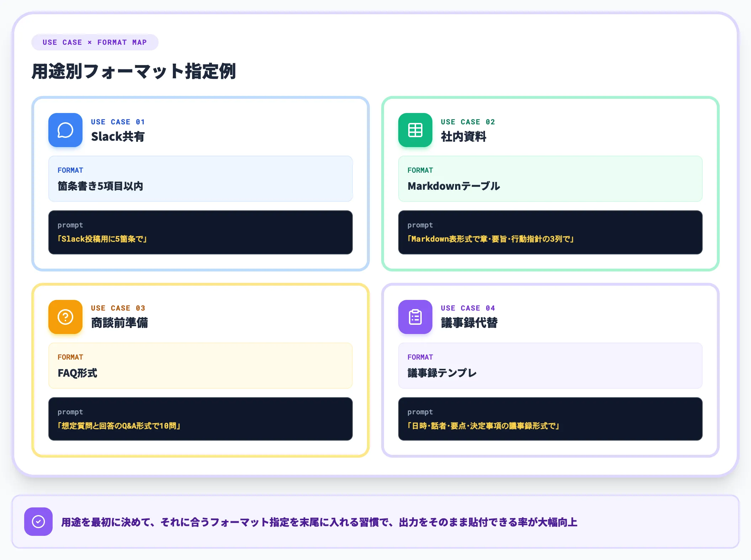Click the green table icon for 社内資料
The image size is (751, 560).
415,130
